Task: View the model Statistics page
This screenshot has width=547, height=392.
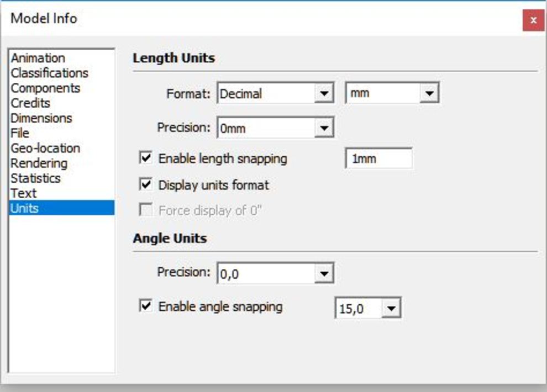Action: tap(35, 178)
